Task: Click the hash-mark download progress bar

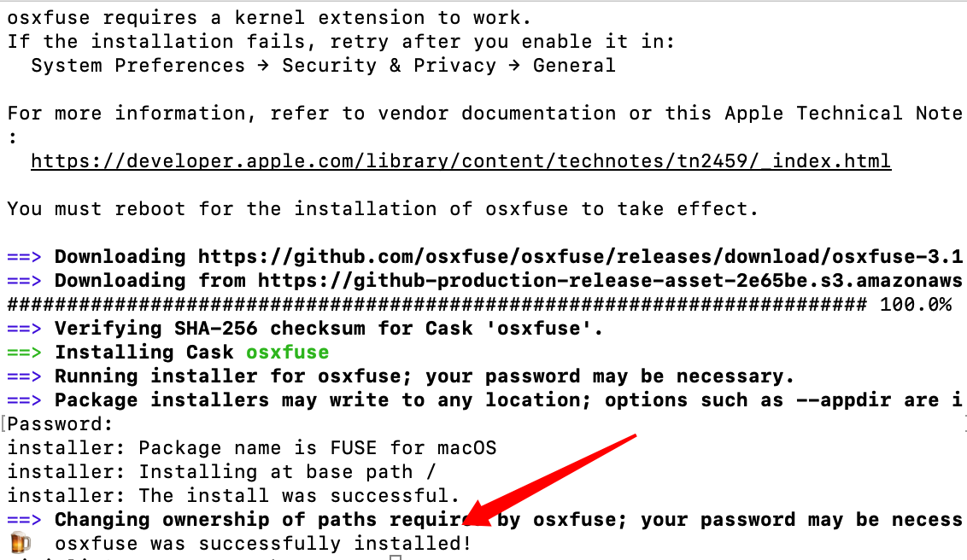Action: coord(436,304)
